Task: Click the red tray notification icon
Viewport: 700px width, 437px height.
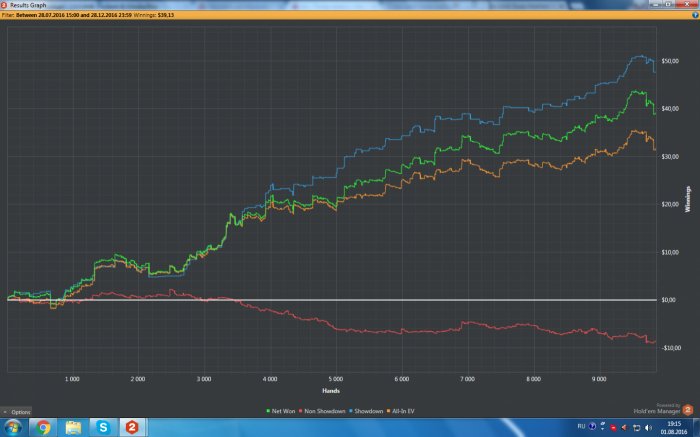Action: point(613,428)
